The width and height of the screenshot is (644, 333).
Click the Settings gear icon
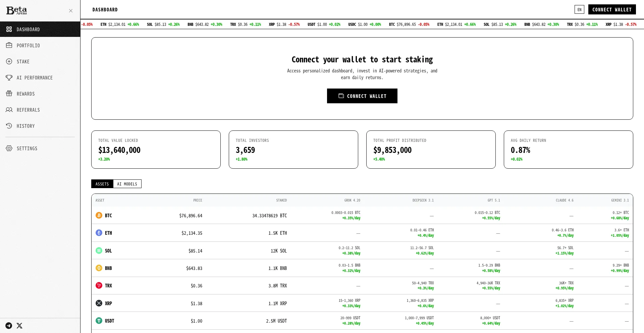(9, 148)
